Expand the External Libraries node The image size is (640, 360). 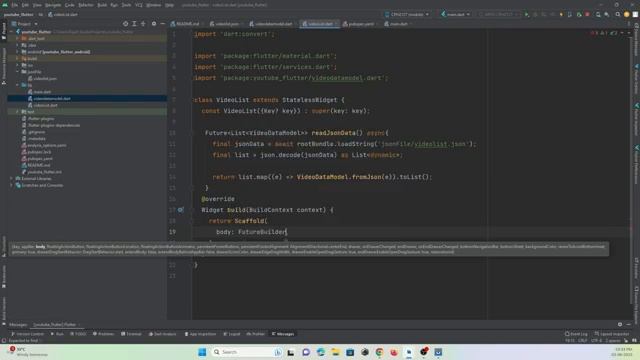(x=12, y=178)
